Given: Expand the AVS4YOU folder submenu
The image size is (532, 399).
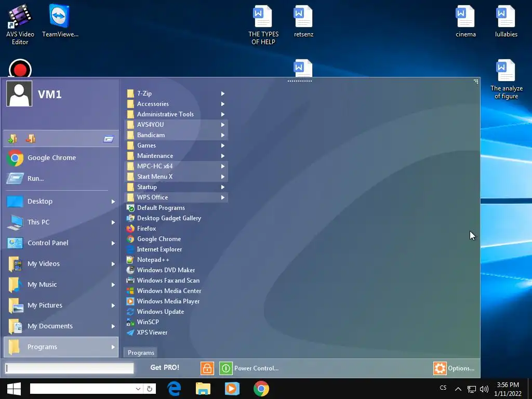Looking at the screenshot, I should tap(177, 125).
